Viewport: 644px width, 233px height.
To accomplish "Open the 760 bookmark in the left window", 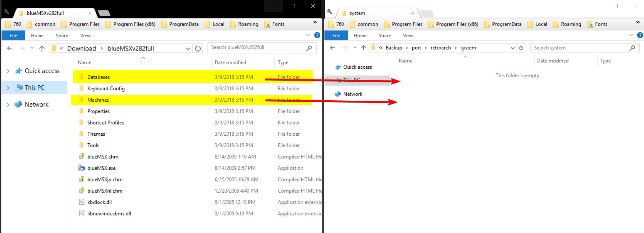I will [13, 24].
